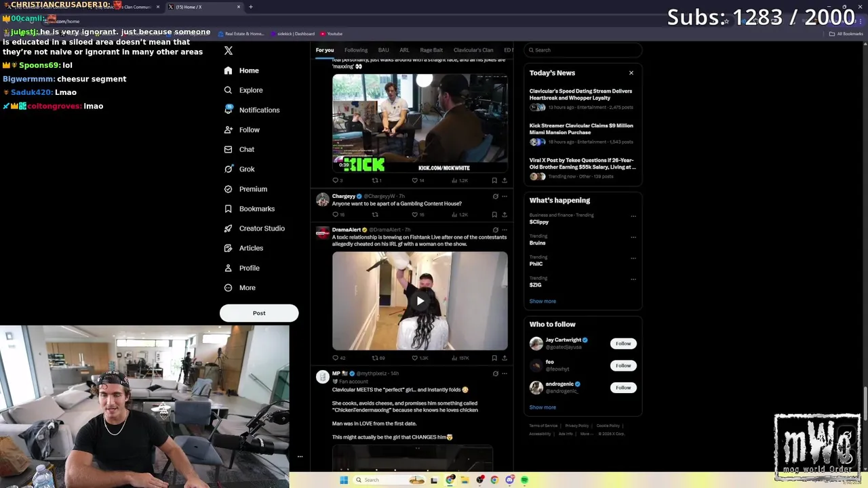Follow Jay Cartwright
Viewport: 868px width, 488px height.
pos(623,344)
